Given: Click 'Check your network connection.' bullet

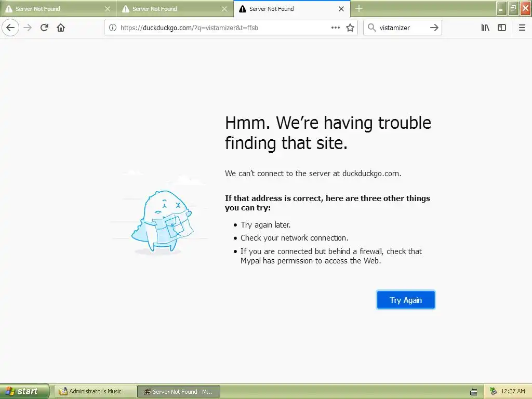Looking at the screenshot, I should click(294, 238).
